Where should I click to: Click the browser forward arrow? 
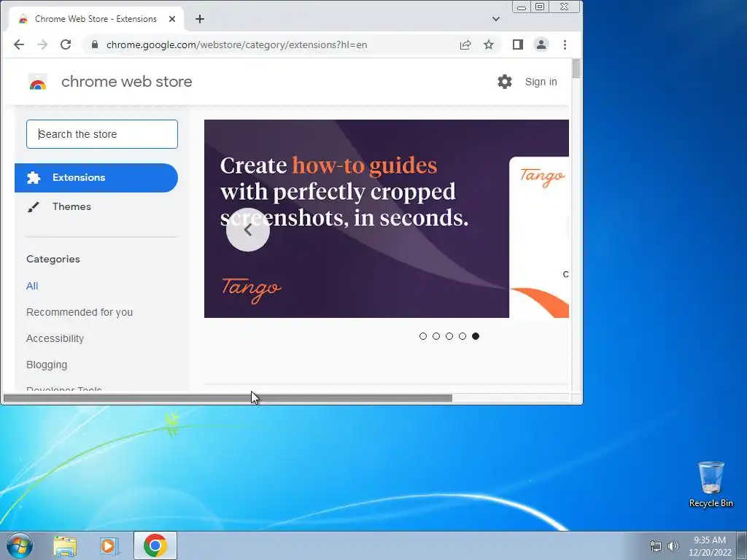[x=42, y=44]
